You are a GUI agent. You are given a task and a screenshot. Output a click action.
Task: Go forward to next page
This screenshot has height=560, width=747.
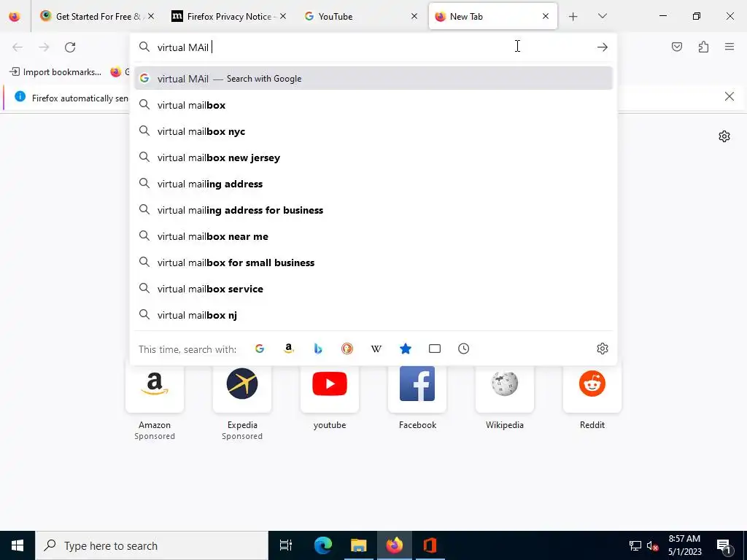[44, 47]
